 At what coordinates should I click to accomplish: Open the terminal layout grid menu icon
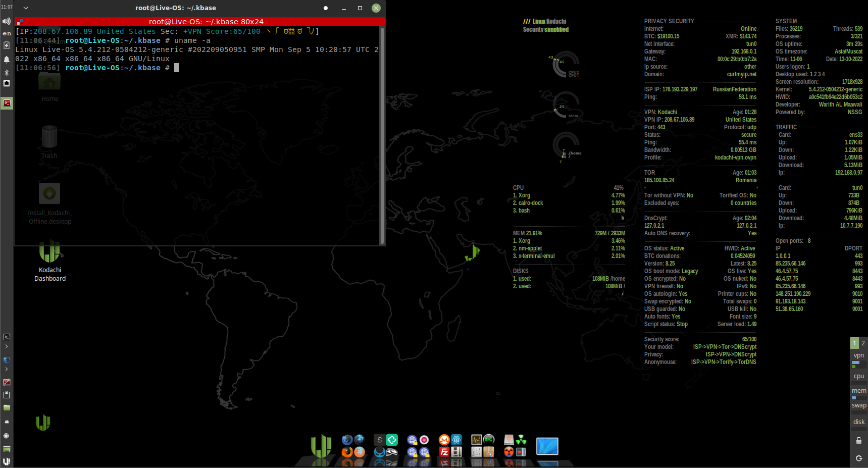[20, 22]
